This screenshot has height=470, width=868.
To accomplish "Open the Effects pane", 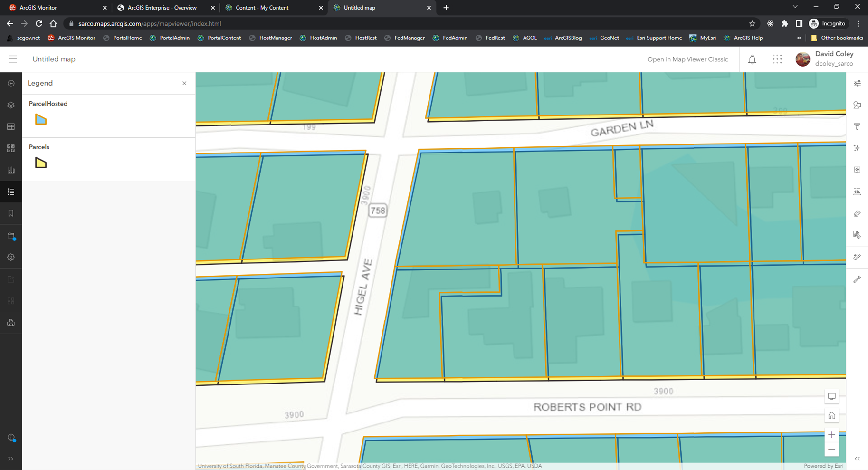I will tap(858, 148).
